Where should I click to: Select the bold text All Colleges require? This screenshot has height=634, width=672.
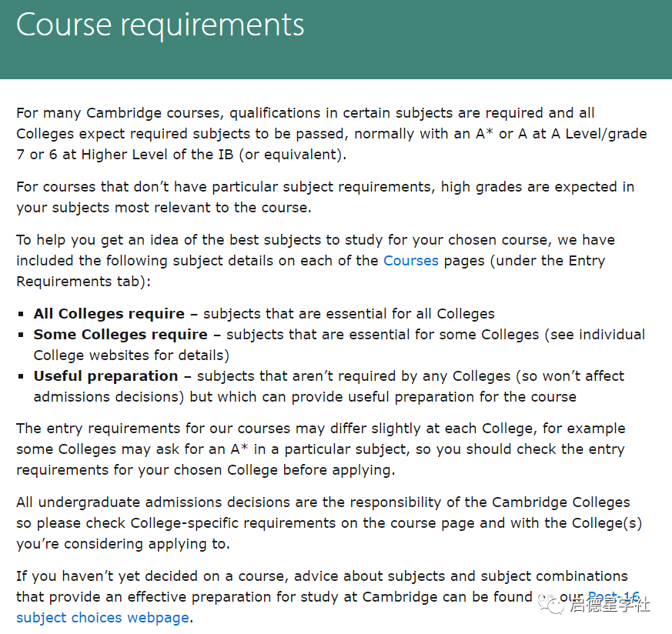pyautogui.click(x=109, y=314)
